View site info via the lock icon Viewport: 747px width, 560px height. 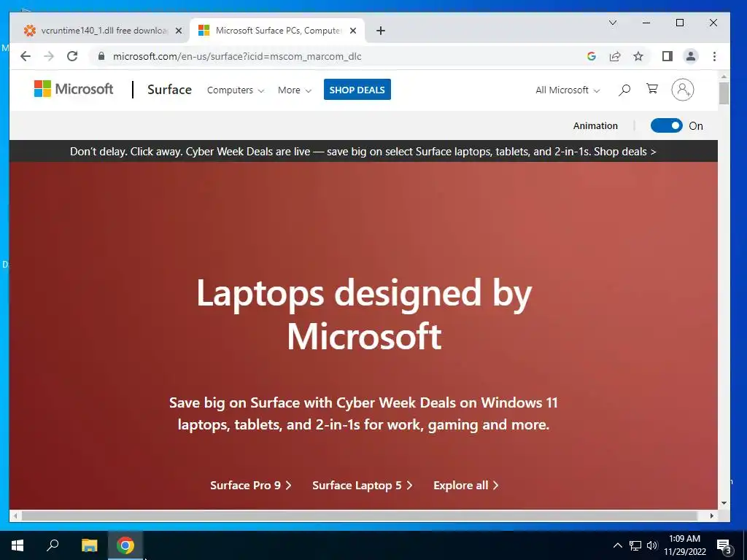click(101, 56)
